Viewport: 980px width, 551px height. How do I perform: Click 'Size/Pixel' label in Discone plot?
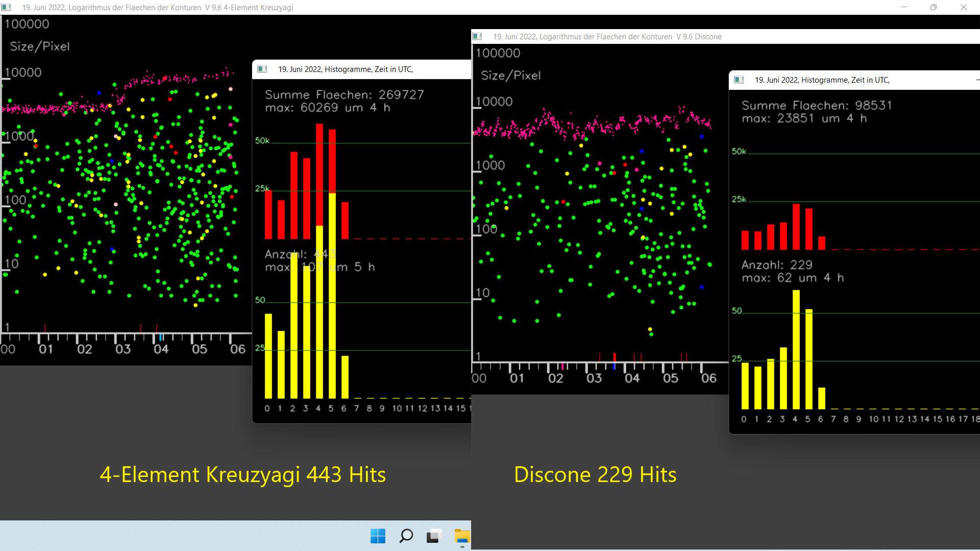coord(511,76)
